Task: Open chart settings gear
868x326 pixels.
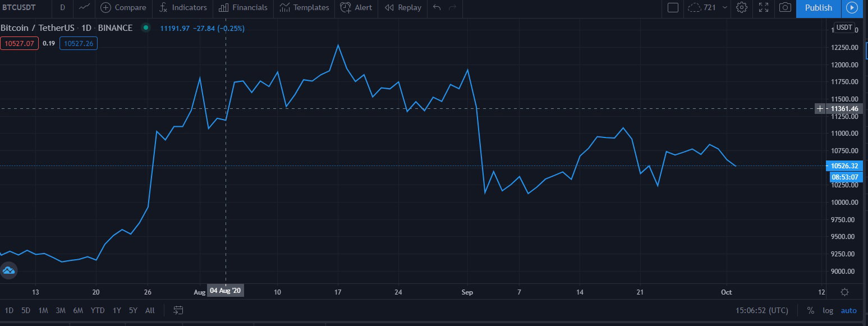Action: 742,7
